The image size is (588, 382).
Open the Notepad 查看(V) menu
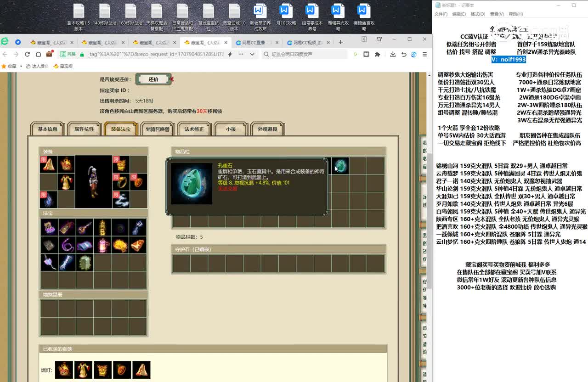coord(497,14)
